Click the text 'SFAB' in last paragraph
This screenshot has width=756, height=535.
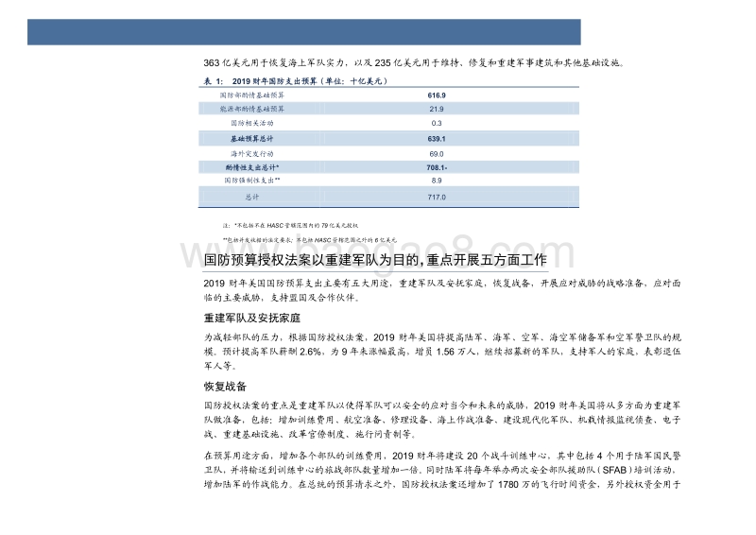click(614, 470)
